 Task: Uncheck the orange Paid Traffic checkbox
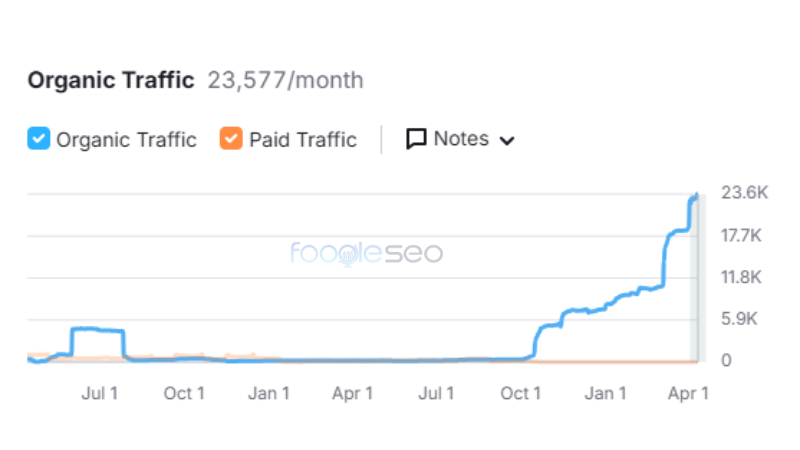click(231, 139)
